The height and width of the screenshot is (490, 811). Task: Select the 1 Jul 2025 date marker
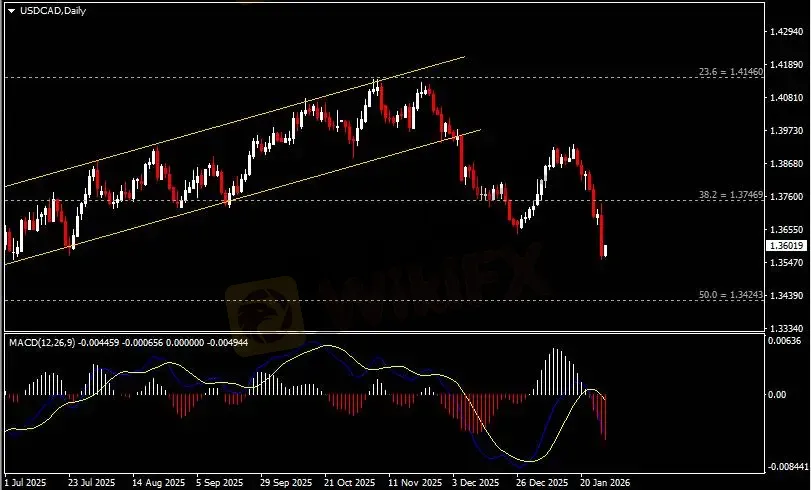click(26, 481)
